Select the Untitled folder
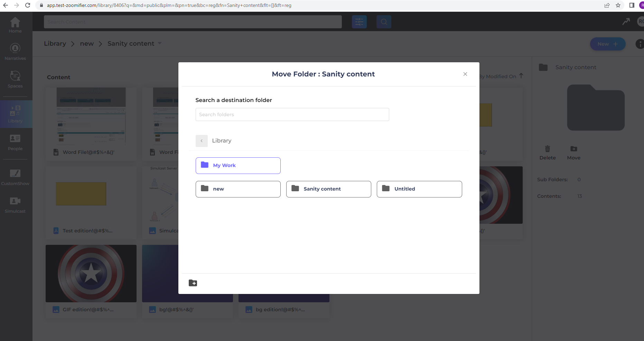This screenshot has height=341, width=644. [x=419, y=189]
